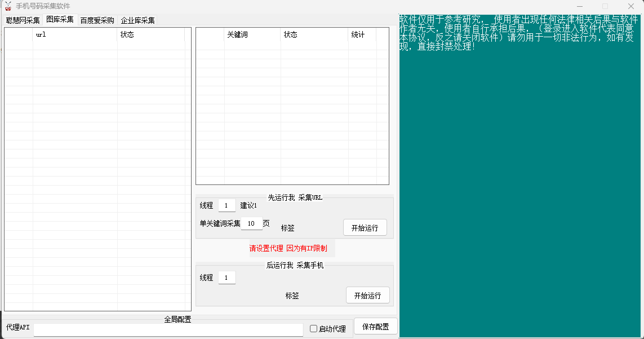644x339 pixels.
Task: Open the 百度爱采购 tab
Action: point(97,20)
